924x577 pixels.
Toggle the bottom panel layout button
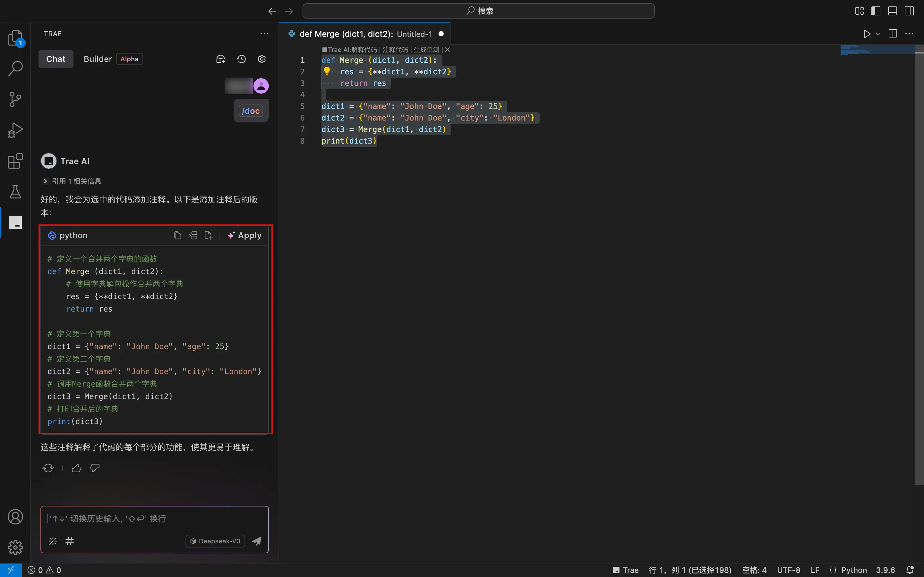892,11
